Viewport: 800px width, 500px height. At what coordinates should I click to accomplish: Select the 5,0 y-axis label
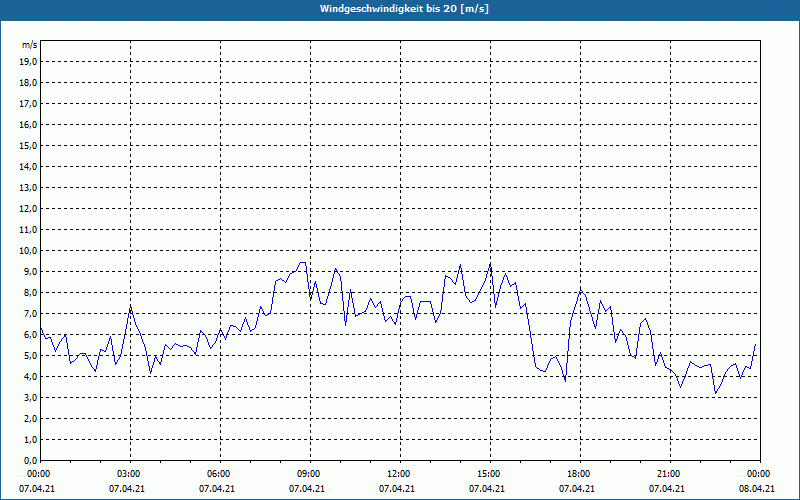30,356
